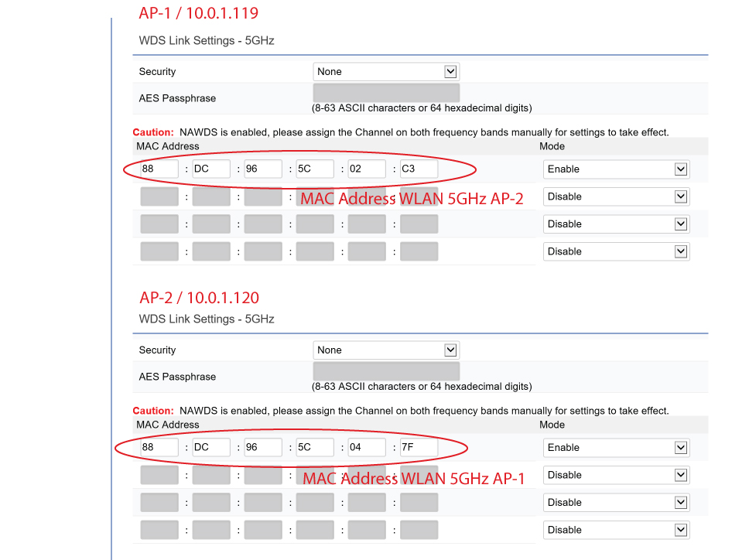
Task: Click the 'AES Passphrase' label in the AP-1 section
Action: point(177,98)
